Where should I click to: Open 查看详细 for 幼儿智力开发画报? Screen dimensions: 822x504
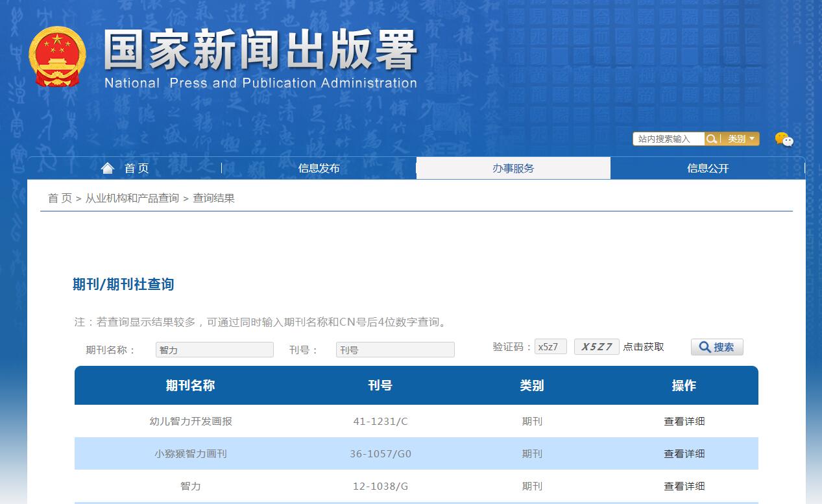tap(684, 421)
